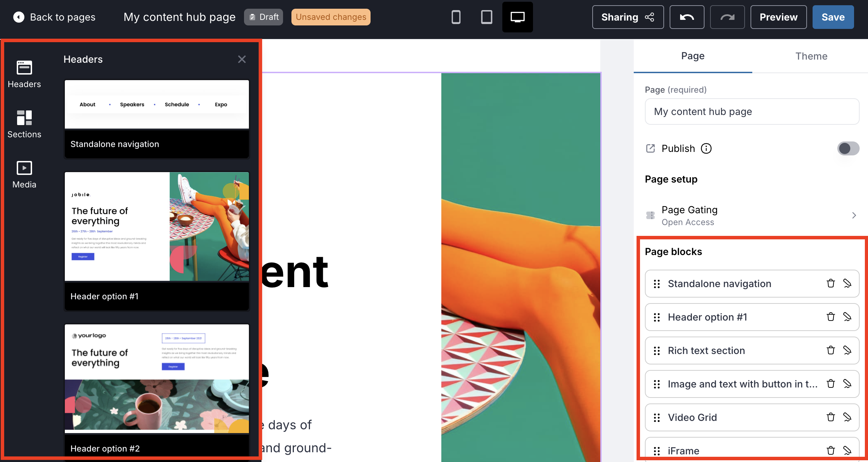Toggle visibility of Standalone navigation block
The width and height of the screenshot is (868, 462).
tap(847, 284)
